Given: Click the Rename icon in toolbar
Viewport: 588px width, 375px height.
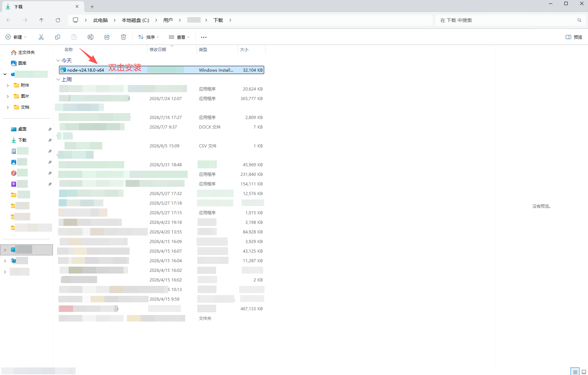Looking at the screenshot, I should click(91, 37).
